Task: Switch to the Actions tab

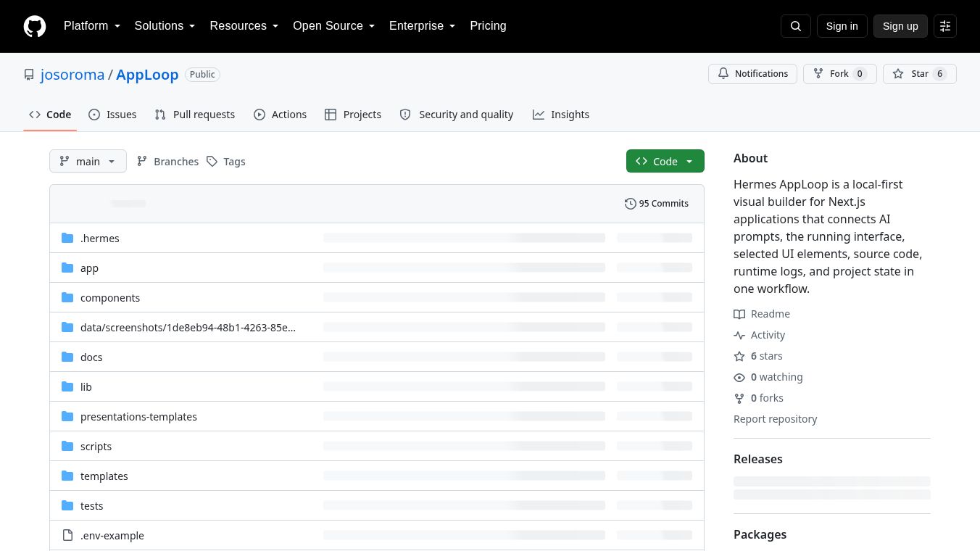Action: pos(280,115)
